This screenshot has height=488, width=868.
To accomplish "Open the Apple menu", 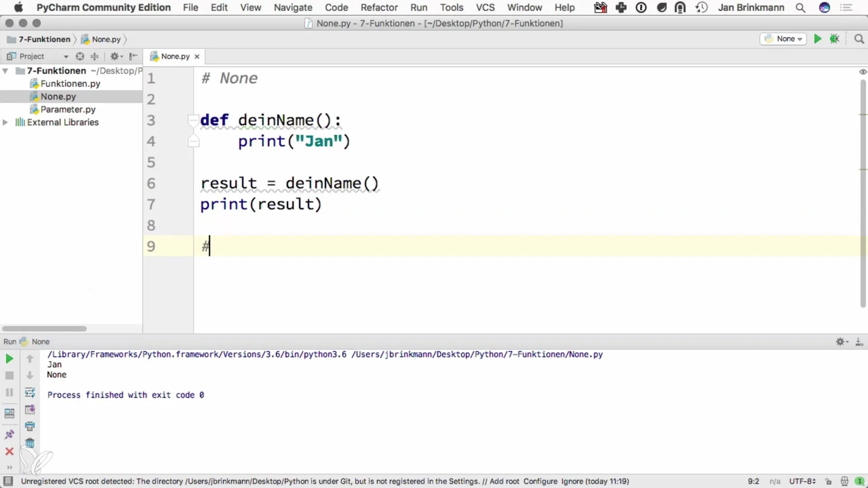I will (x=19, y=7).
